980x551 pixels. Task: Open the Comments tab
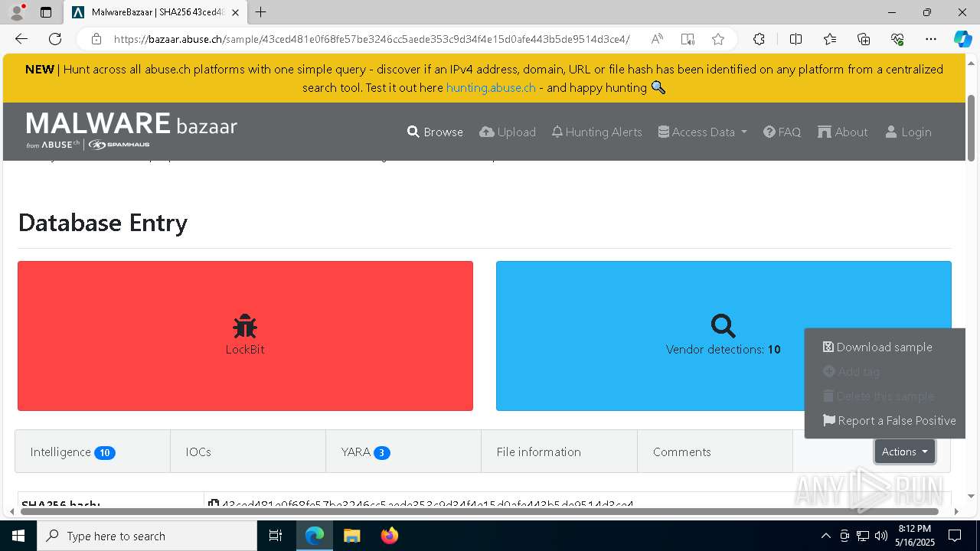coord(715,452)
